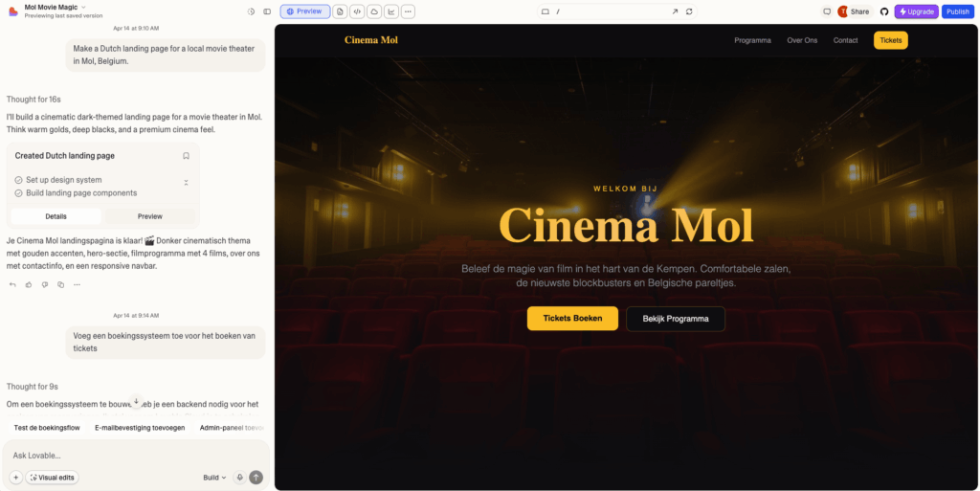Switch to the Preview tab in card
Image resolution: width=980 pixels, height=491 pixels.
(150, 216)
